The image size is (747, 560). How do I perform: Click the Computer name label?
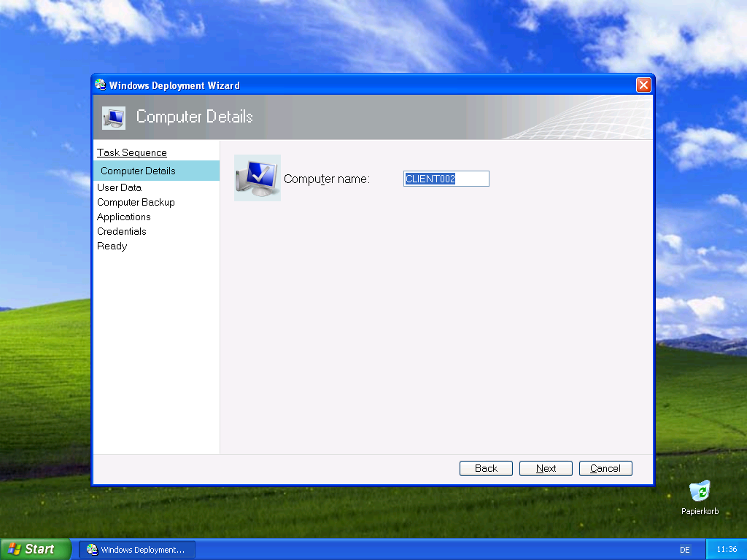(x=327, y=179)
